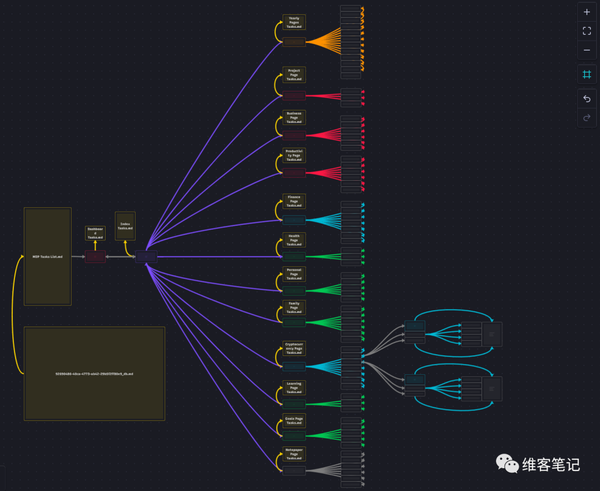This screenshot has height=491, width=600.
Task: Select the Index Tasks.md card
Action: pyautogui.click(x=125, y=226)
